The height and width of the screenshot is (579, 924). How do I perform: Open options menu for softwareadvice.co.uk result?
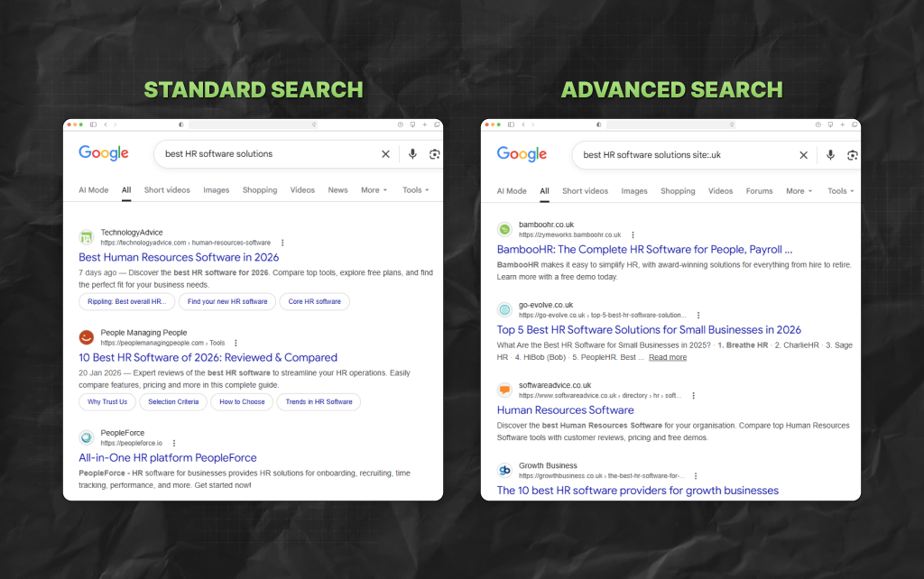click(x=694, y=395)
